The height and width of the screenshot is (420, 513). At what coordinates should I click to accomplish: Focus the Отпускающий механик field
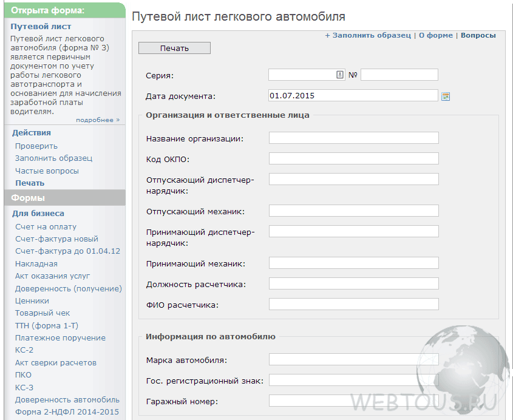click(354, 211)
